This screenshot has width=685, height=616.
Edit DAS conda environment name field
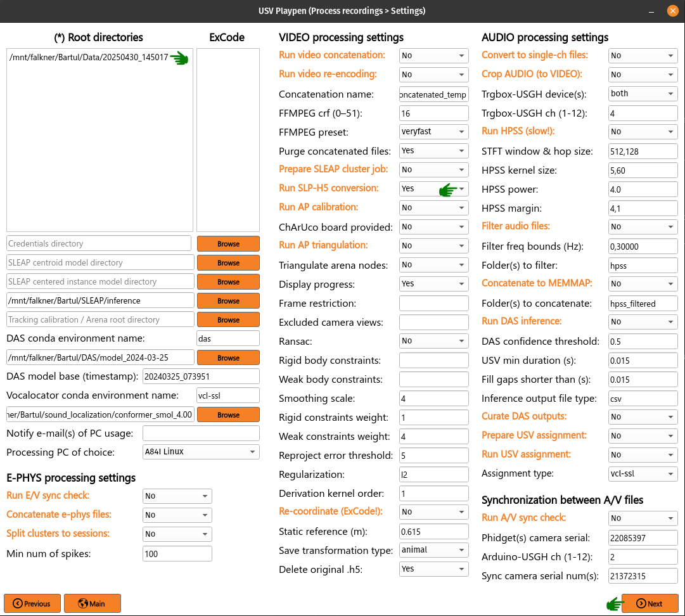(x=228, y=338)
